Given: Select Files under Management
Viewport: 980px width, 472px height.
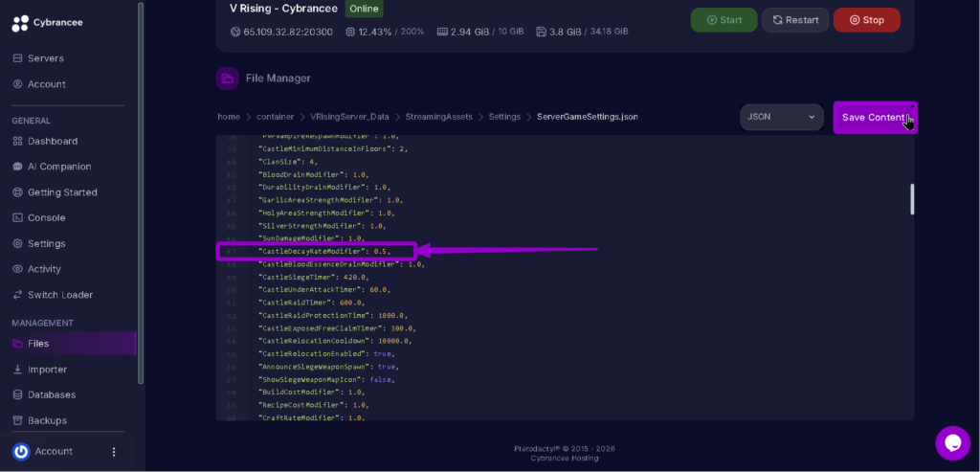Looking at the screenshot, I should (68, 343).
